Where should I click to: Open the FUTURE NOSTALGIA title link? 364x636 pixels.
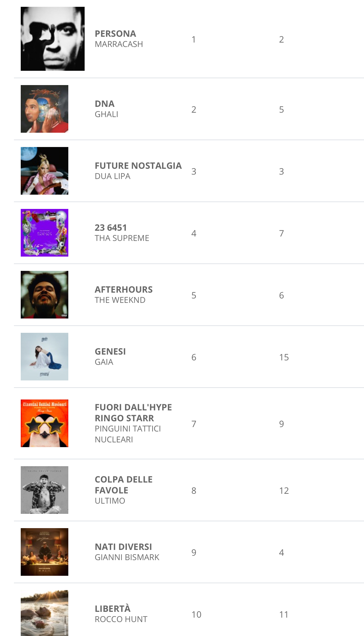click(138, 166)
